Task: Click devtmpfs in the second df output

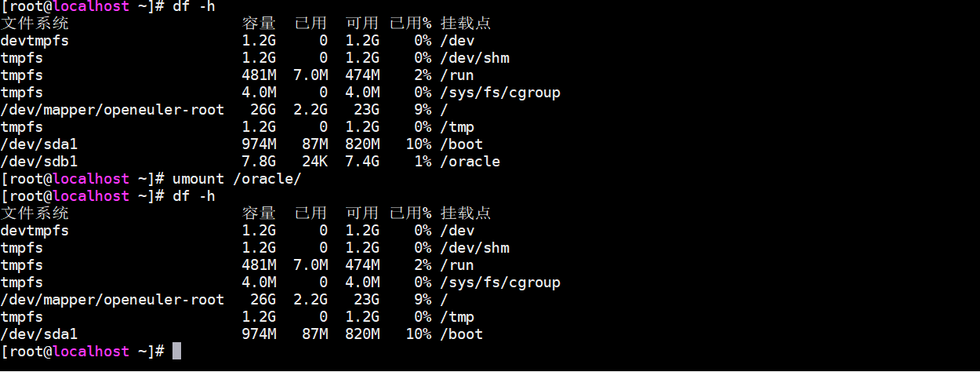Action: coord(34,230)
